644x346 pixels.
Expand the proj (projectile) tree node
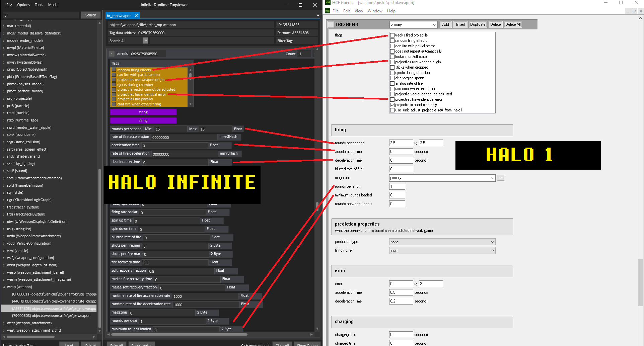[x=4, y=99]
